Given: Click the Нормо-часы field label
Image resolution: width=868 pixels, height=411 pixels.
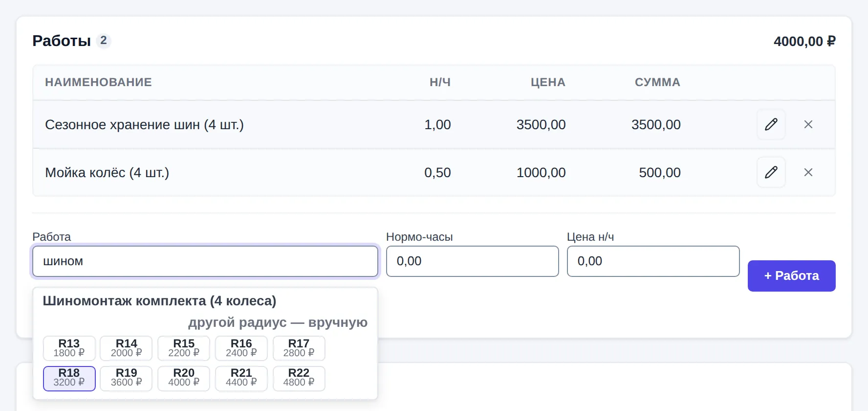Looking at the screenshot, I should 419,237.
